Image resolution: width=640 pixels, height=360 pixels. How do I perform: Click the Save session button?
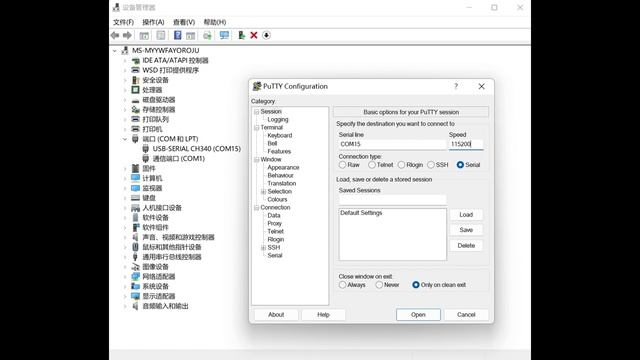[466, 230]
